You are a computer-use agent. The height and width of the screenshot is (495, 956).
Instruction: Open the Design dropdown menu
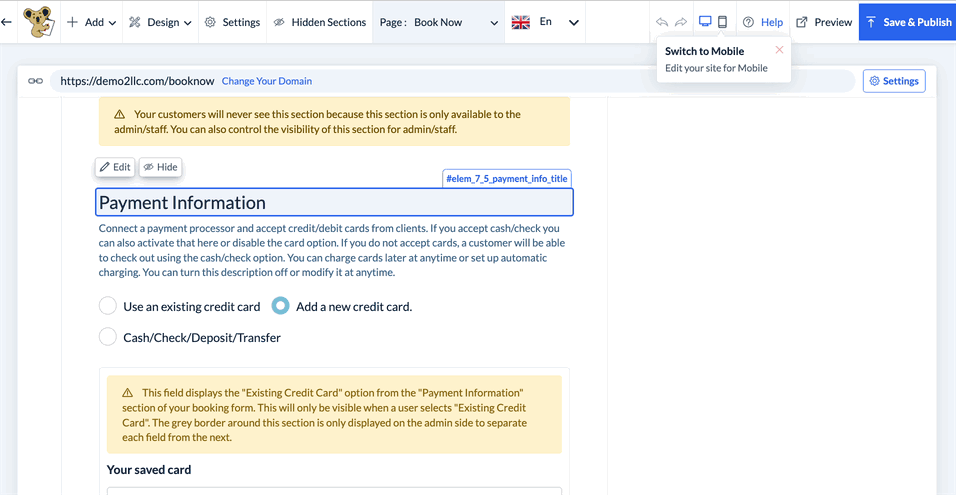click(x=160, y=22)
